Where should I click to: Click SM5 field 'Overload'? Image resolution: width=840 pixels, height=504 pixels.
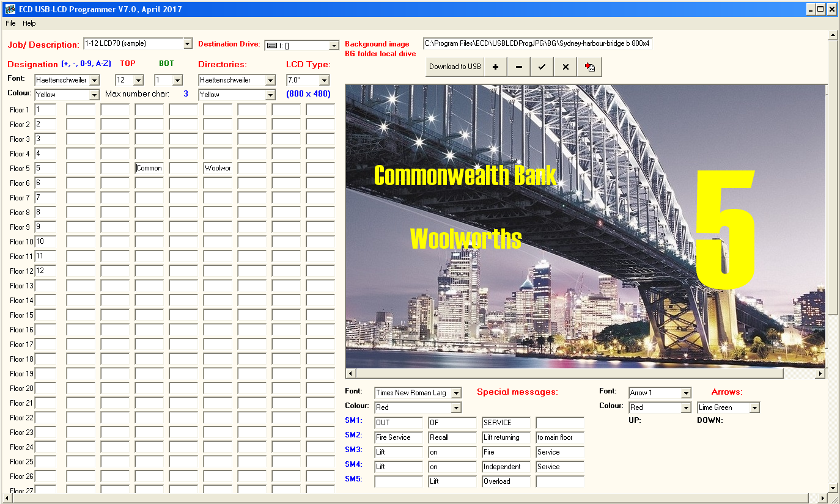click(x=506, y=481)
